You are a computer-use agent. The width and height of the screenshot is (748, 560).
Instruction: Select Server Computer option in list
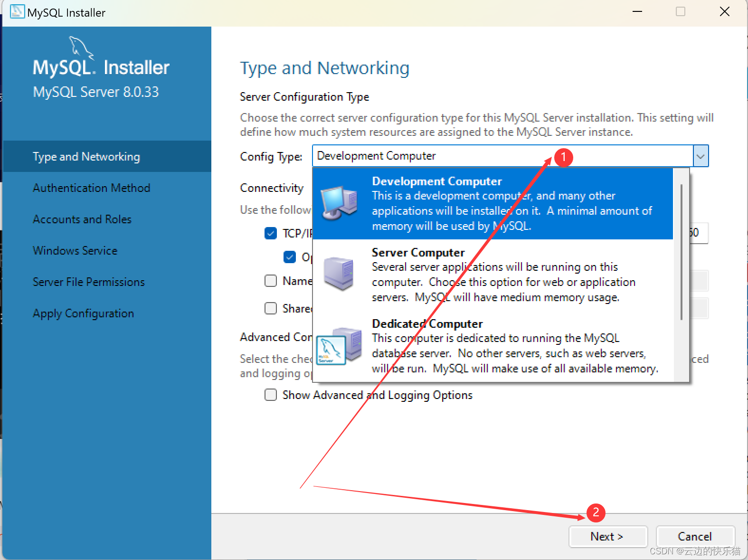tap(493, 275)
